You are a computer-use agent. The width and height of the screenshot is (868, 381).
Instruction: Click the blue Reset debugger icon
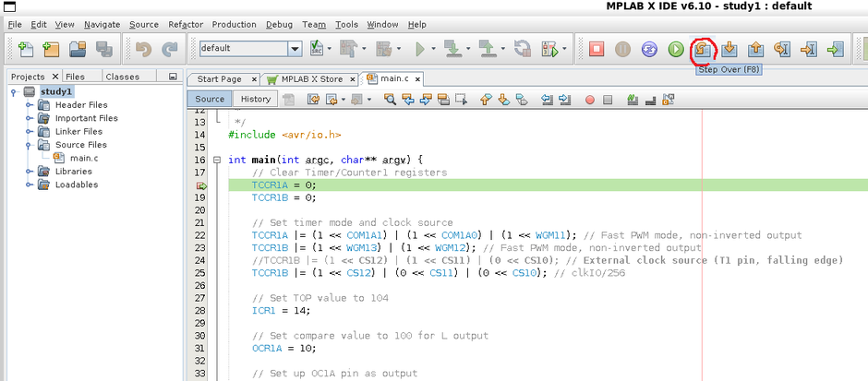click(x=649, y=48)
